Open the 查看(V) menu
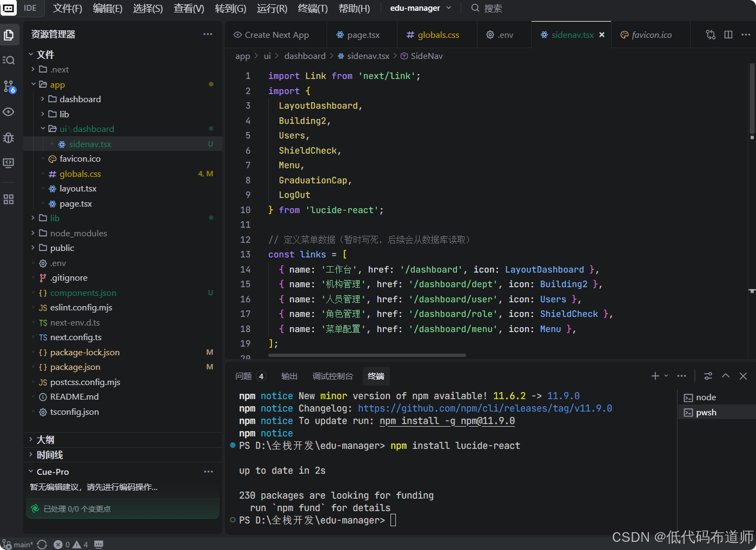The height and width of the screenshot is (550, 756). point(189,8)
